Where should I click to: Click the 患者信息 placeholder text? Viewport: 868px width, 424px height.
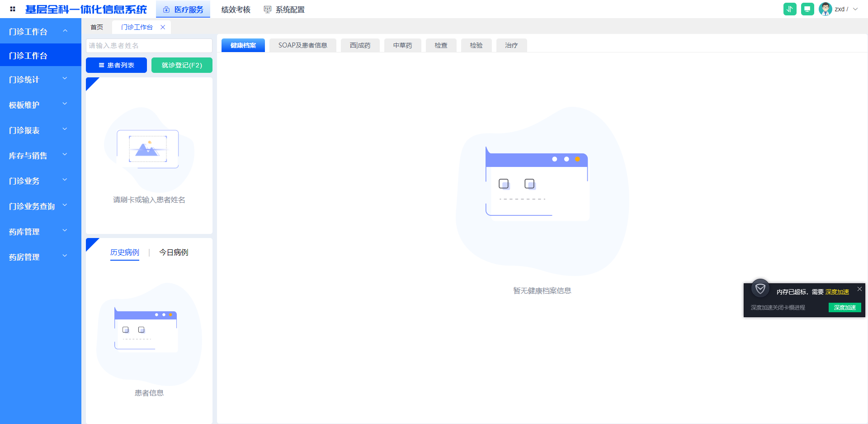click(149, 393)
